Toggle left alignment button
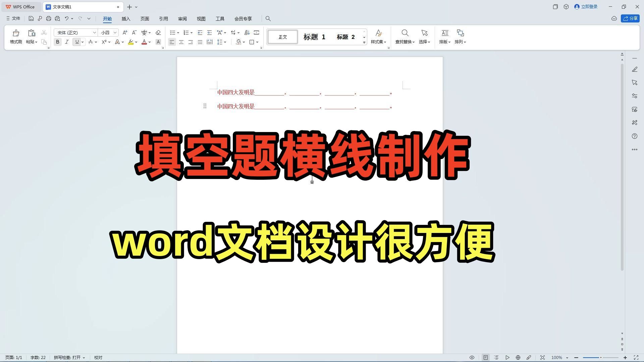 pos(172,42)
